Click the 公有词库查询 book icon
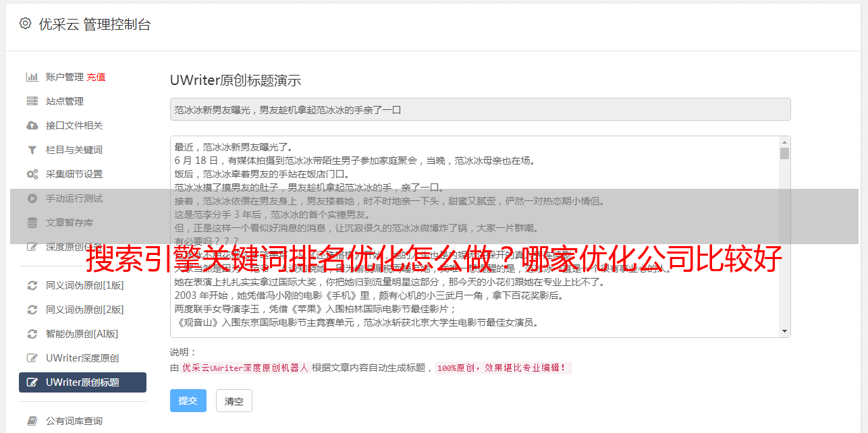Image resolution: width=868 pixels, height=433 pixels. pos(32,421)
